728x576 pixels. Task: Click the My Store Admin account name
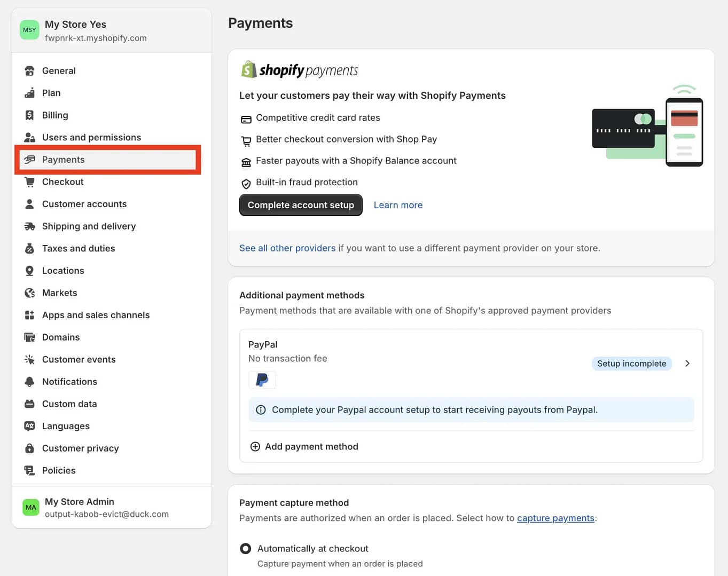80,502
